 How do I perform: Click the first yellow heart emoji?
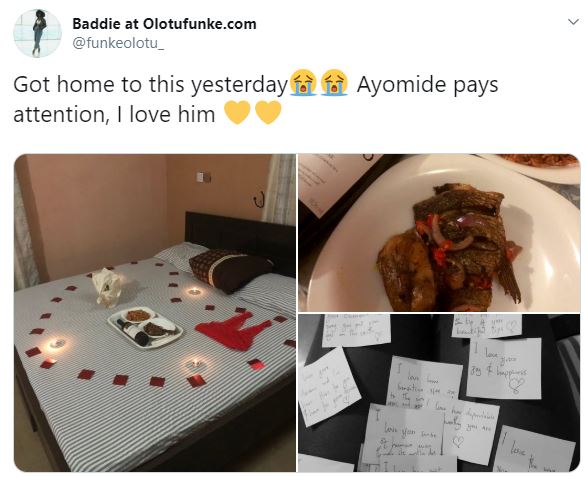[237, 112]
